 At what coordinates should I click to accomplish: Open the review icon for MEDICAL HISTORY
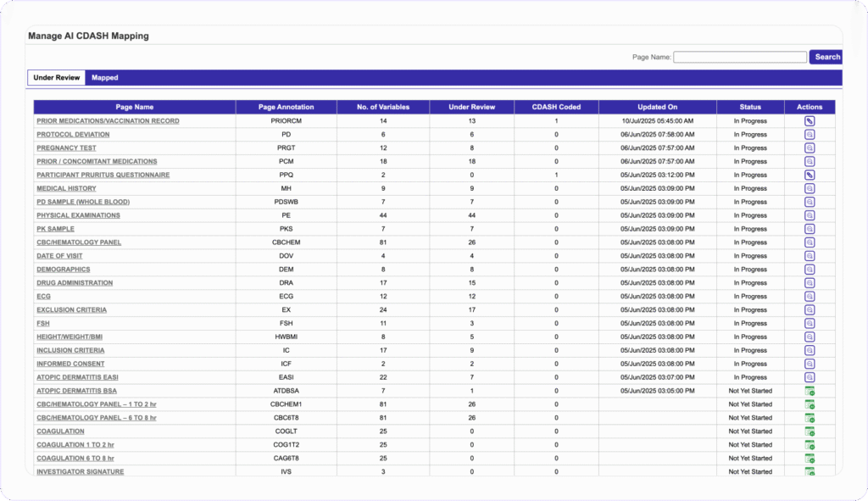click(x=809, y=188)
